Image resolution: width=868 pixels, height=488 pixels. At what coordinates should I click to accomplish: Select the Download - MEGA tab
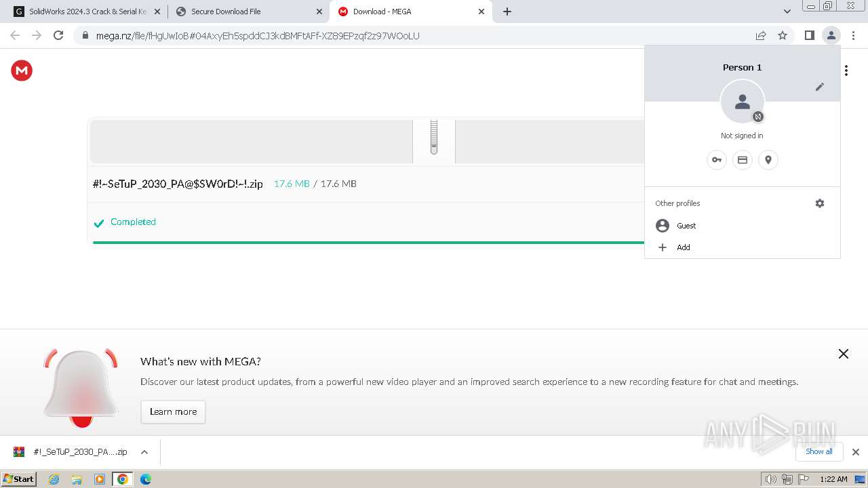coord(410,12)
